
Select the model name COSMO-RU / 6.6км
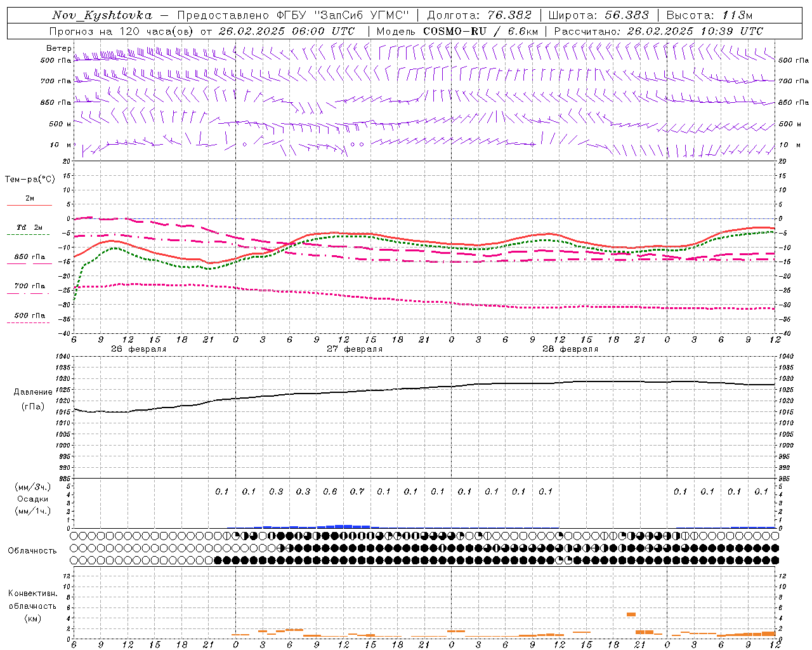pos(480,31)
